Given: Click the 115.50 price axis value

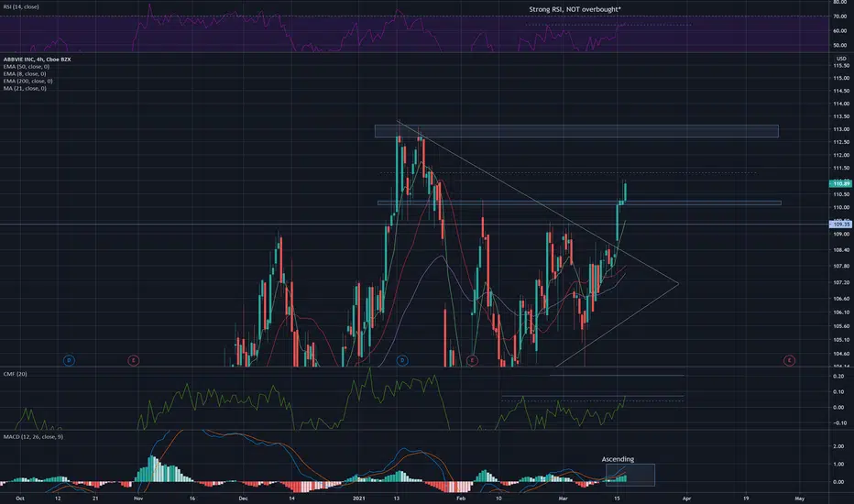Looking at the screenshot, I should tap(841, 65).
